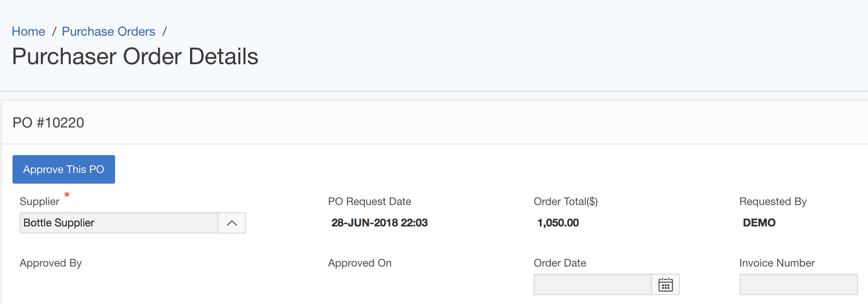Open the Order Date calendar picker
This screenshot has height=304, width=868.
tap(665, 284)
